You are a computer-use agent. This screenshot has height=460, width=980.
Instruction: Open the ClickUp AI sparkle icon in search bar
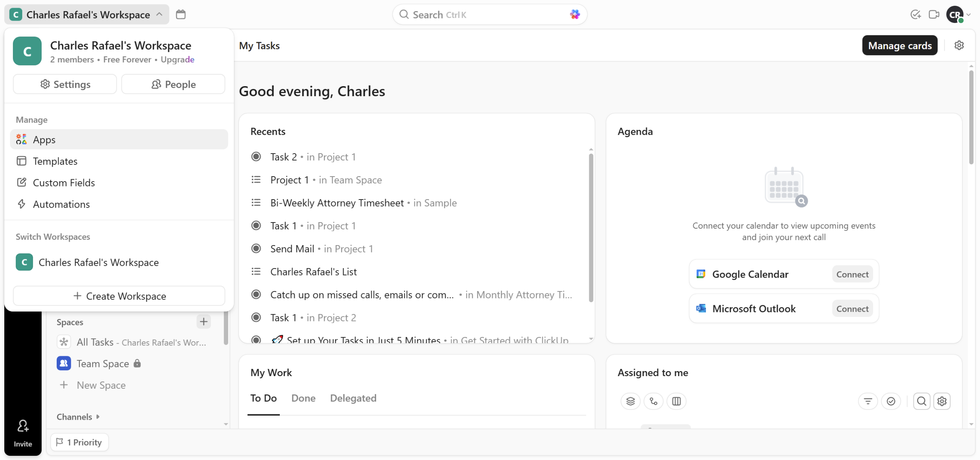click(x=575, y=15)
